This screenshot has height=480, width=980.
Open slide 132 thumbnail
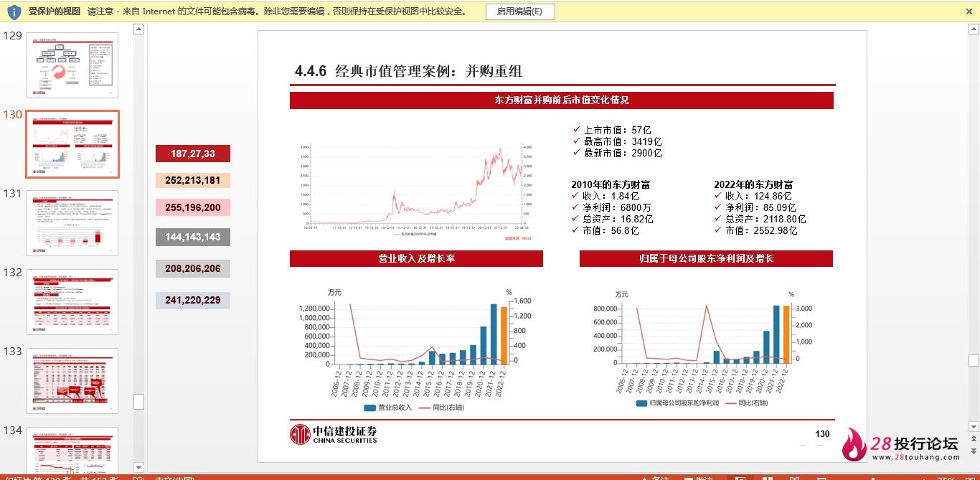point(72,301)
